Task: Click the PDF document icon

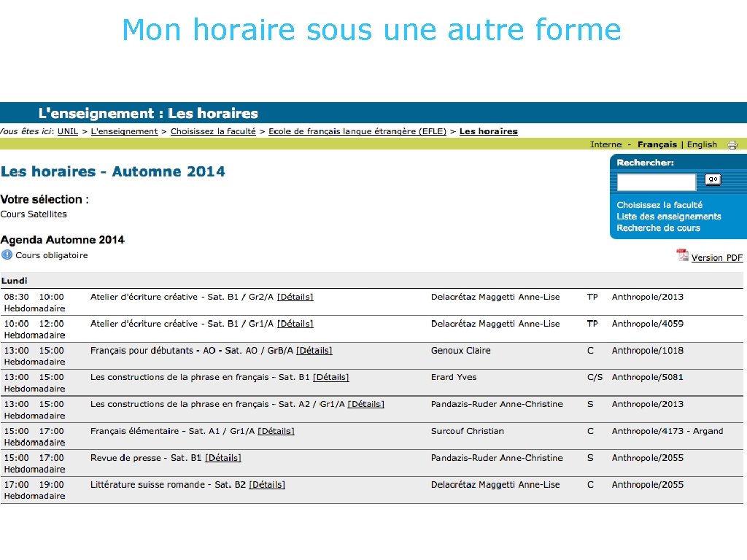Action: pos(682,256)
